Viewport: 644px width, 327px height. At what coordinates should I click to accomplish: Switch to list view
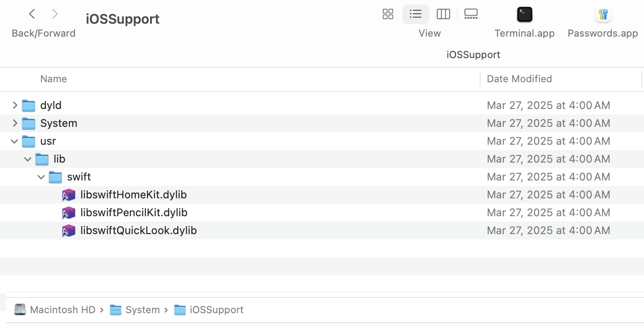pyautogui.click(x=415, y=14)
